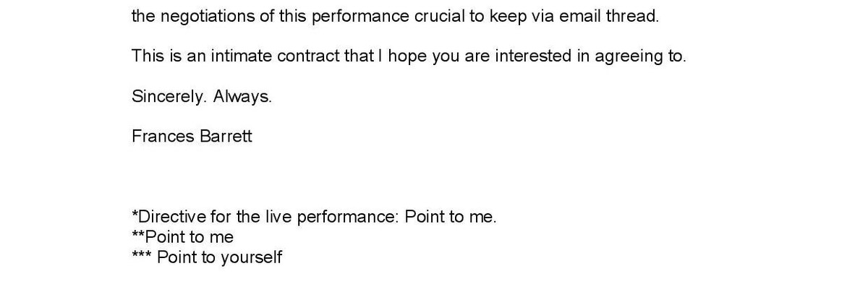Click the word "hope" in the contract sentence
Screen dimensions: 868x300
pyautogui.click(x=408, y=56)
